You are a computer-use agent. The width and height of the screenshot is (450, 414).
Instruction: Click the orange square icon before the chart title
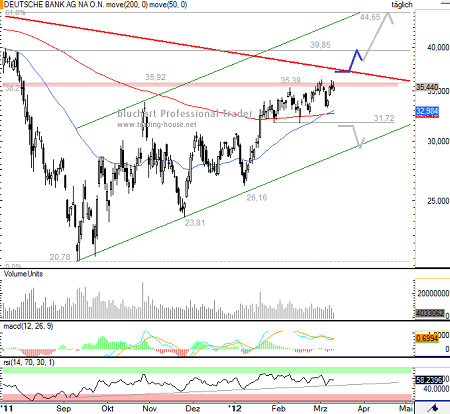click(2, 4)
